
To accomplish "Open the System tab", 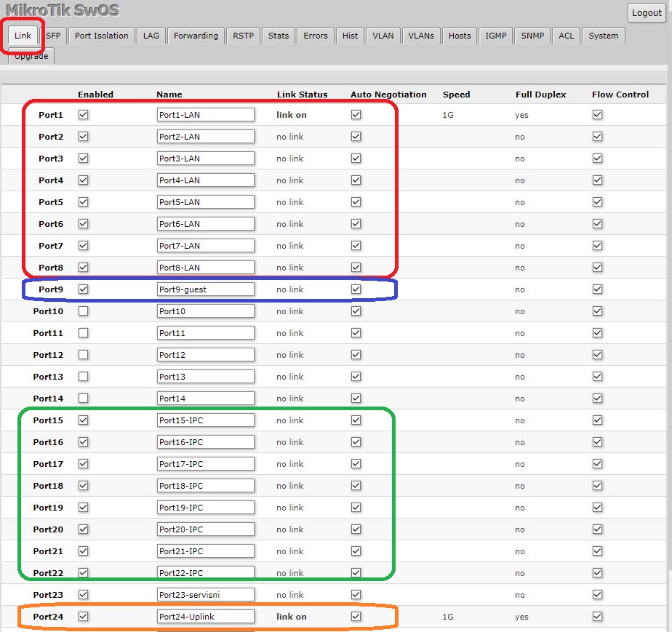I will (603, 36).
